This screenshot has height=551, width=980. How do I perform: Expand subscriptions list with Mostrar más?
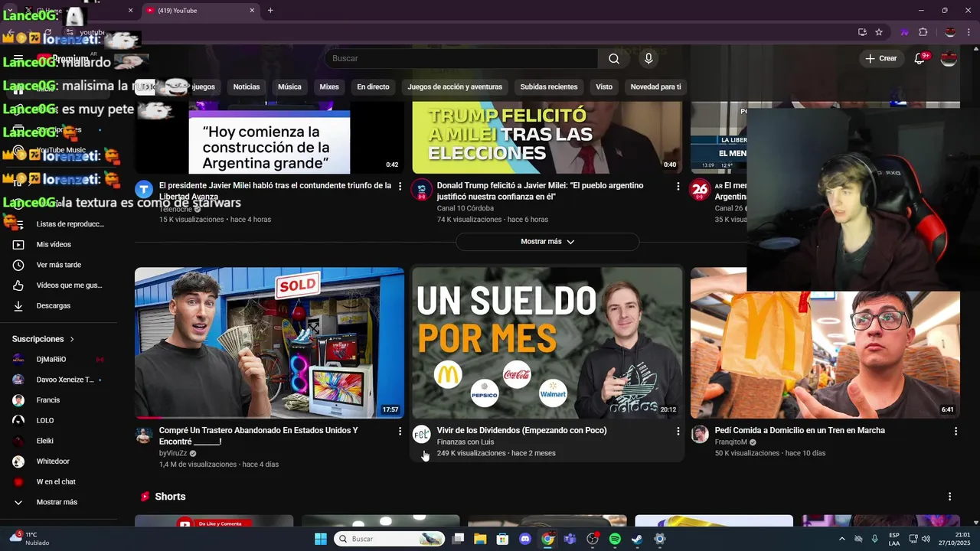(59, 502)
